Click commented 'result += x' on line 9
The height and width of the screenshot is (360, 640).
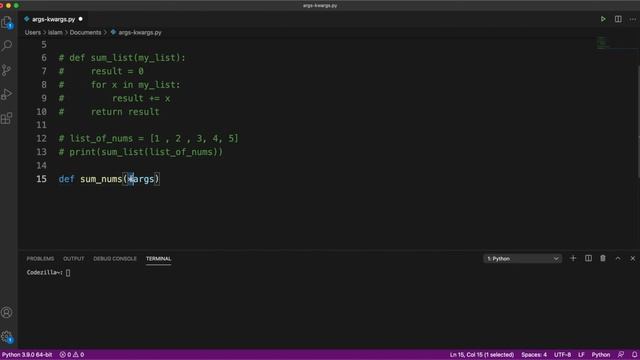pyautogui.click(x=141, y=98)
